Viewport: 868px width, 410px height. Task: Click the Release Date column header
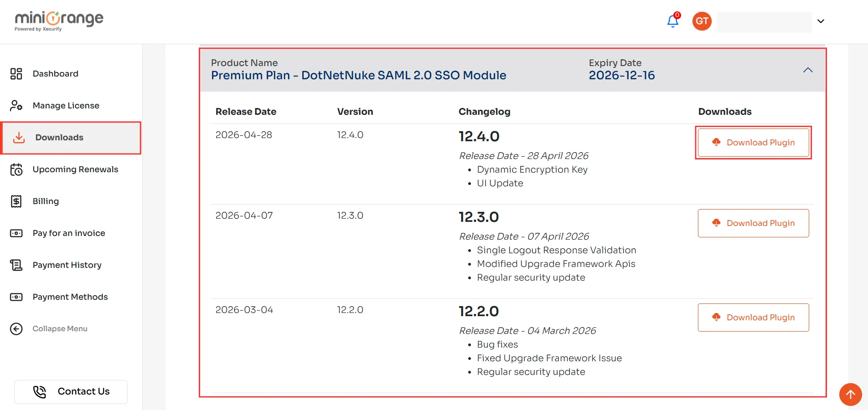pos(246,112)
